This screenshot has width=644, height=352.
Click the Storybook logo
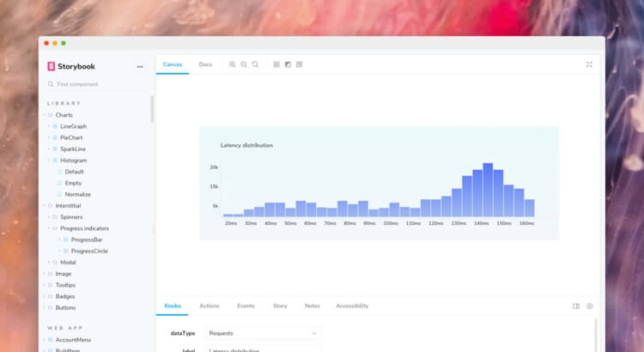(x=71, y=66)
